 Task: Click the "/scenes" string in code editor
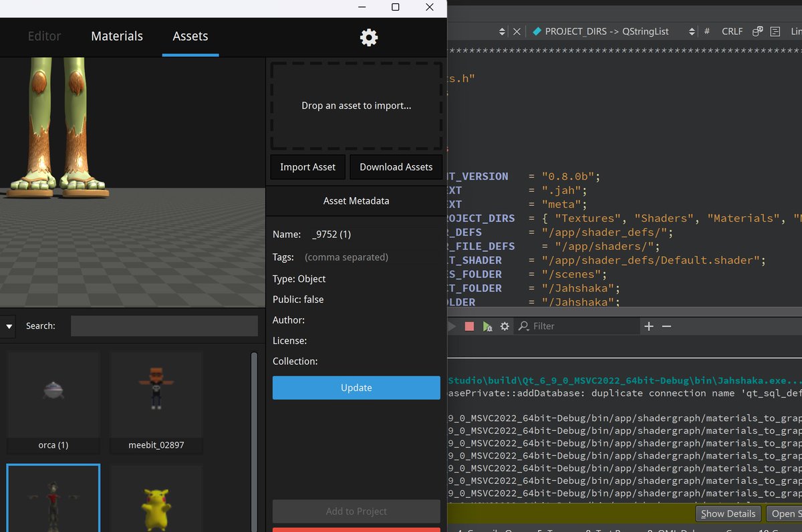tap(571, 274)
